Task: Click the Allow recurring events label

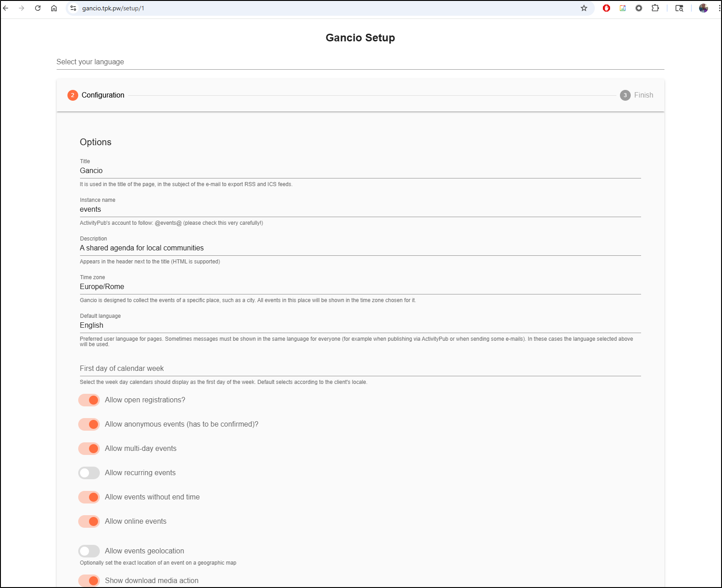Action: 140,473
